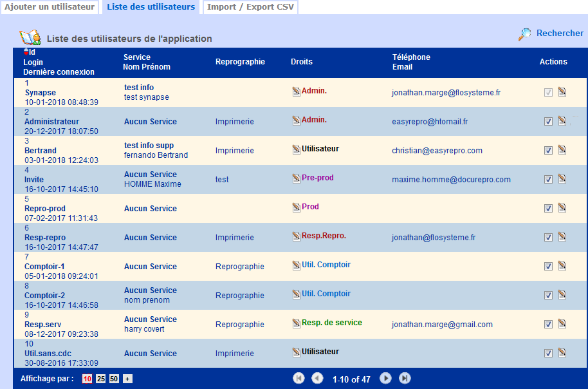The height and width of the screenshot is (389, 588).
Task: Click edit icon in Bertrand's Actions column
Action: pyautogui.click(x=562, y=150)
